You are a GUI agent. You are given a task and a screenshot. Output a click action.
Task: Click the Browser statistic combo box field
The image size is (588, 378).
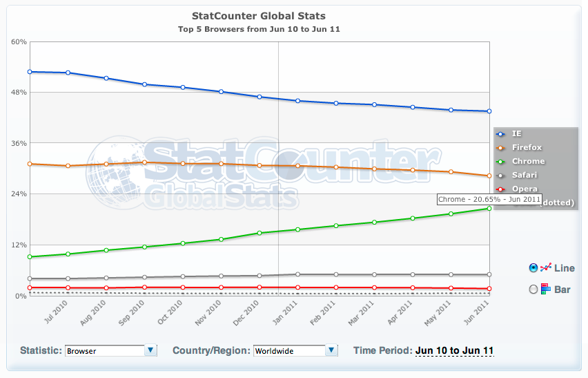pos(104,350)
